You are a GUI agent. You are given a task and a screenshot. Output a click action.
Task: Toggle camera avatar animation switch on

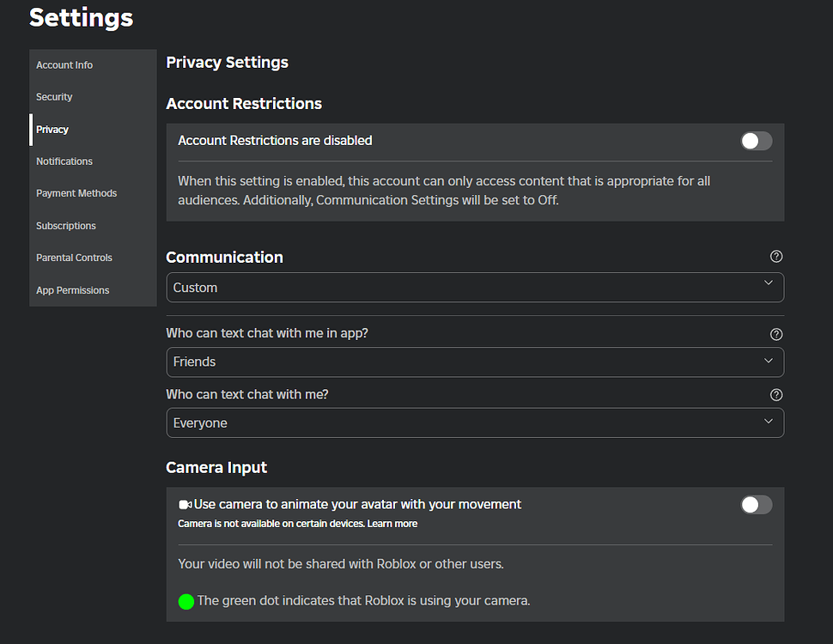click(756, 505)
